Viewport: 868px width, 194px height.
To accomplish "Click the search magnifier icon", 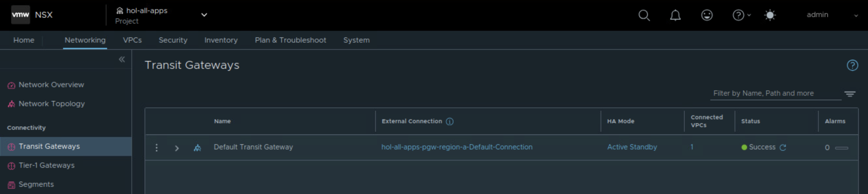I will click(x=644, y=15).
